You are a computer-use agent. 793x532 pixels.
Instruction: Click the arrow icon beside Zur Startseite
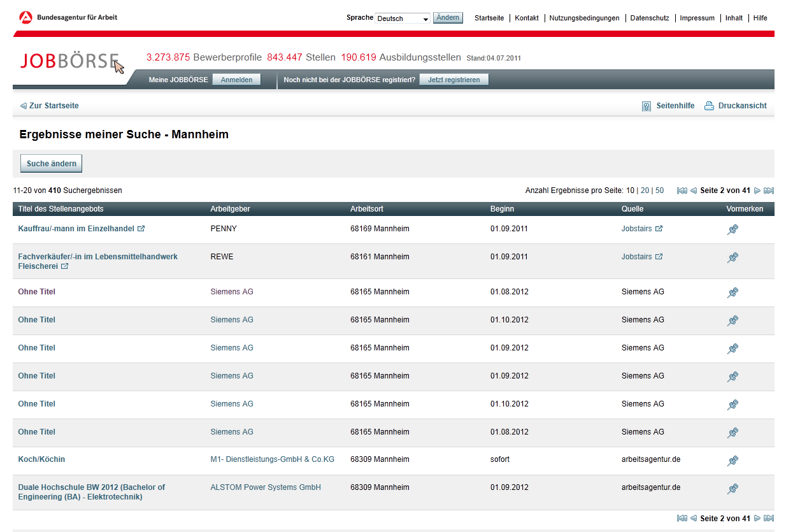click(24, 106)
